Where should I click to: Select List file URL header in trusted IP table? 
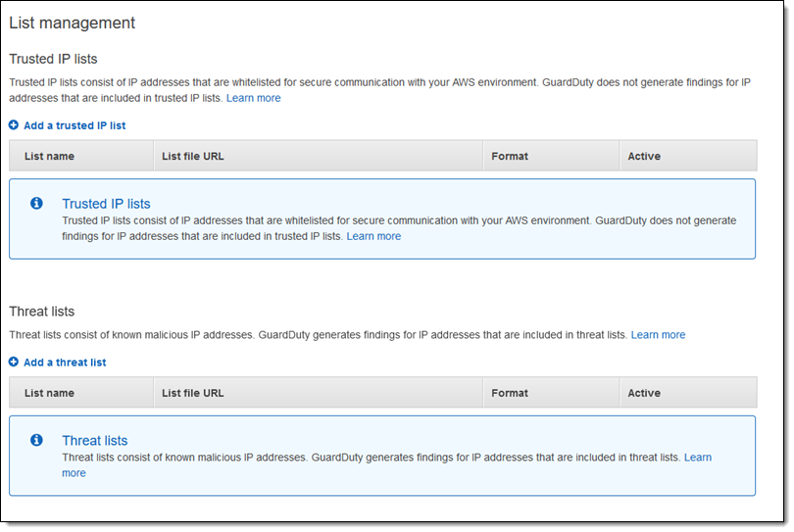pyautogui.click(x=193, y=156)
